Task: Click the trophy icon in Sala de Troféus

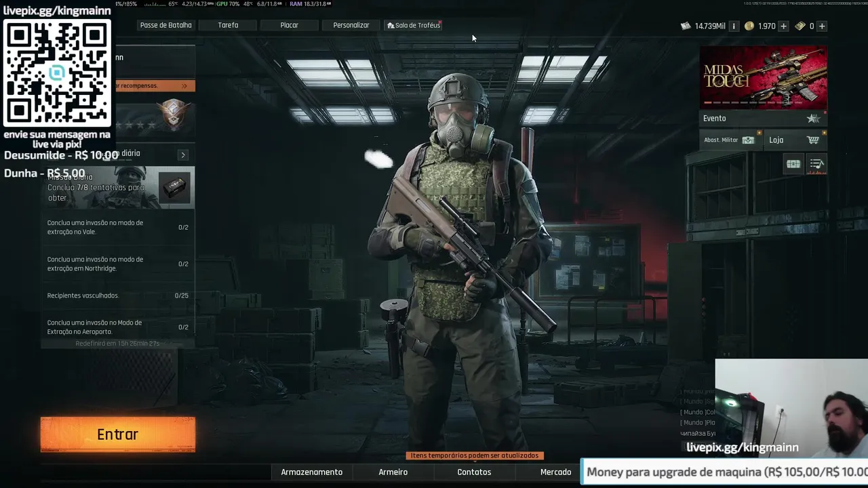Action: [x=391, y=26]
